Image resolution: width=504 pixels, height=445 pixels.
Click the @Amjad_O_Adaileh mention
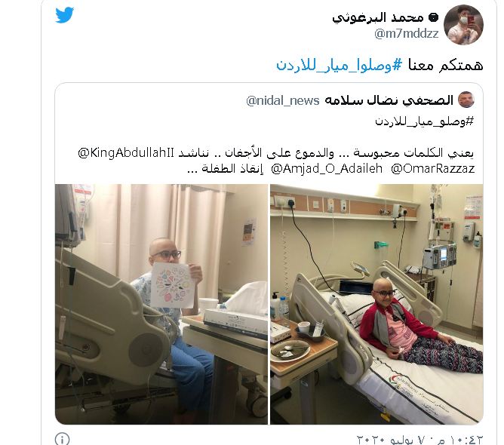point(327,168)
